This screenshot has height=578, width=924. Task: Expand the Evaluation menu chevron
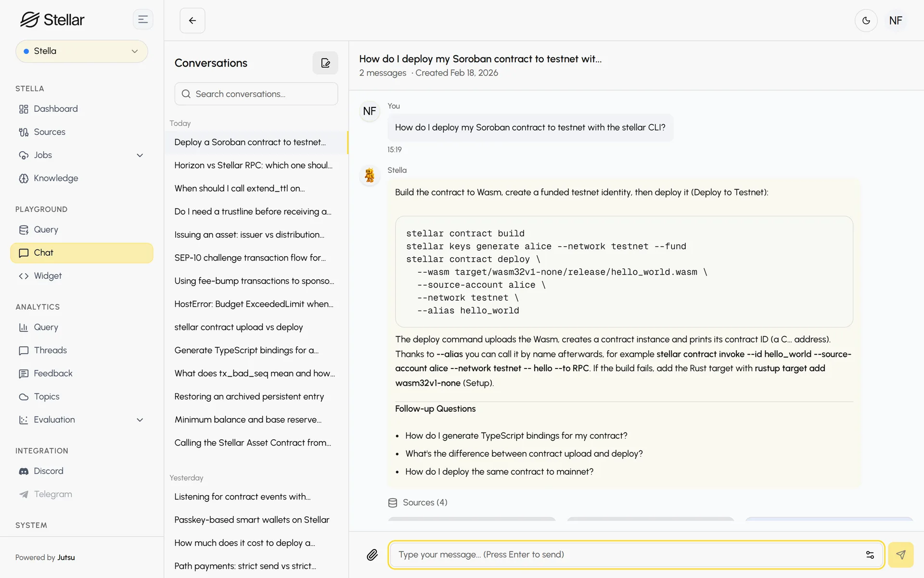click(x=140, y=420)
